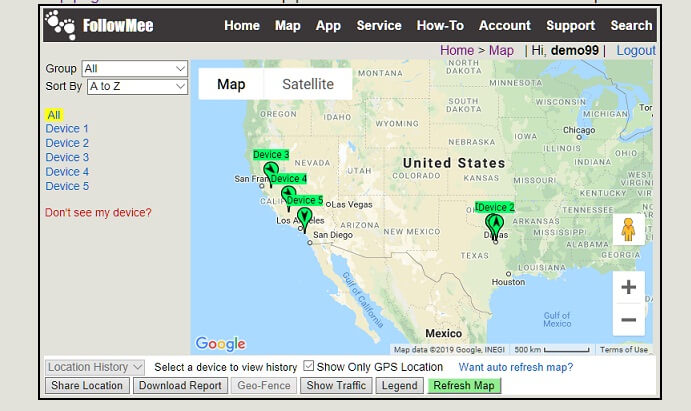Click the Terms of Use link
The width and height of the screenshot is (691, 411).
coord(624,350)
